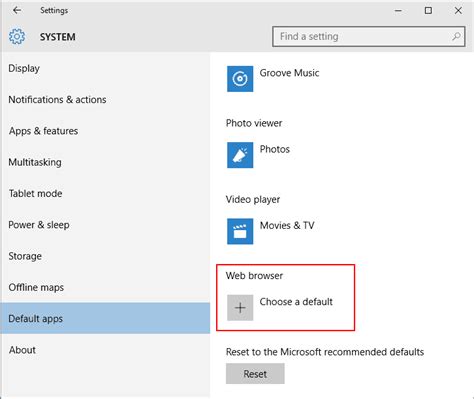The height and width of the screenshot is (399, 474).
Task: Click the Groove Music label
Action: click(289, 73)
